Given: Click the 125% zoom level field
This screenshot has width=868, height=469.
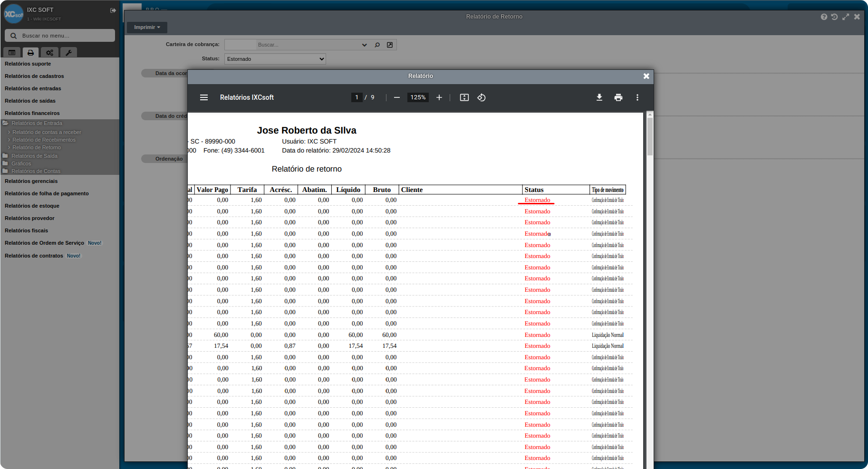Looking at the screenshot, I should (418, 97).
